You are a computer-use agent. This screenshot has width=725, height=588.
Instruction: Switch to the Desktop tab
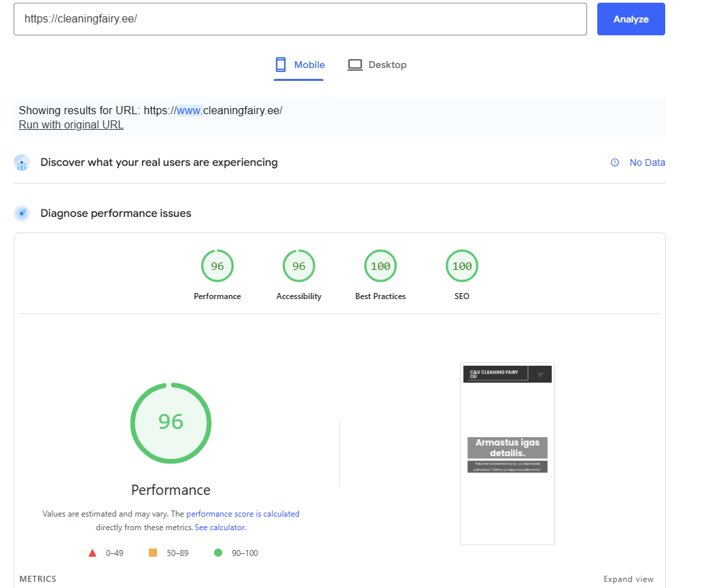pyautogui.click(x=377, y=65)
